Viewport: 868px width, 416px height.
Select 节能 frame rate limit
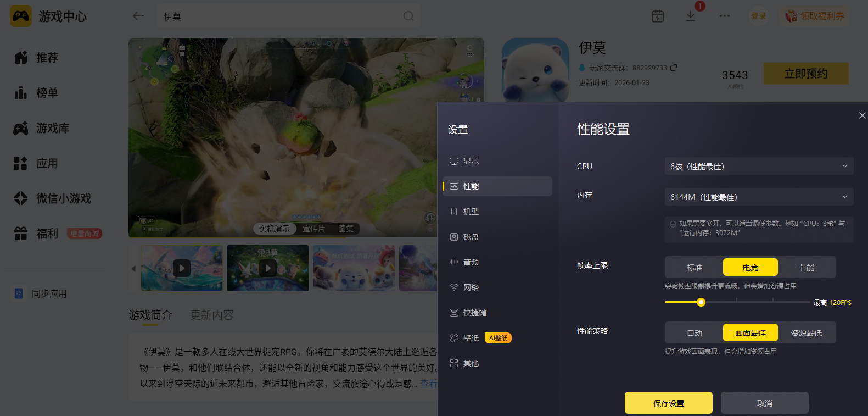click(807, 267)
